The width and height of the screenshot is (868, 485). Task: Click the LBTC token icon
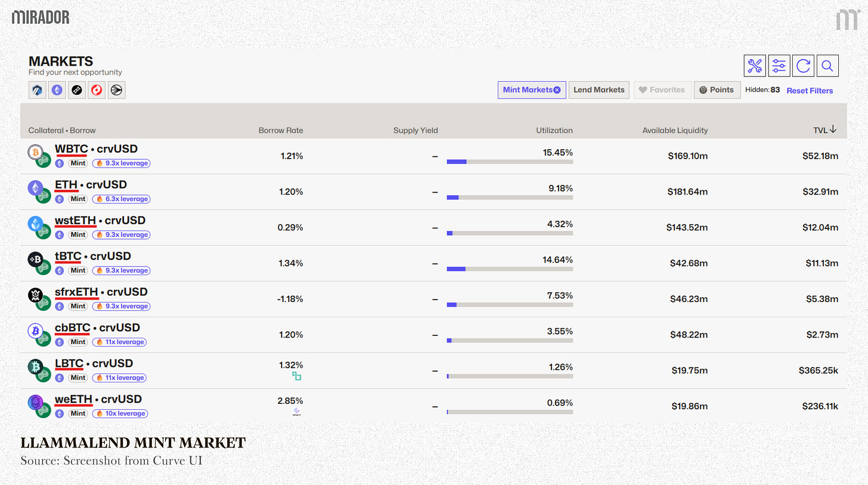36,367
